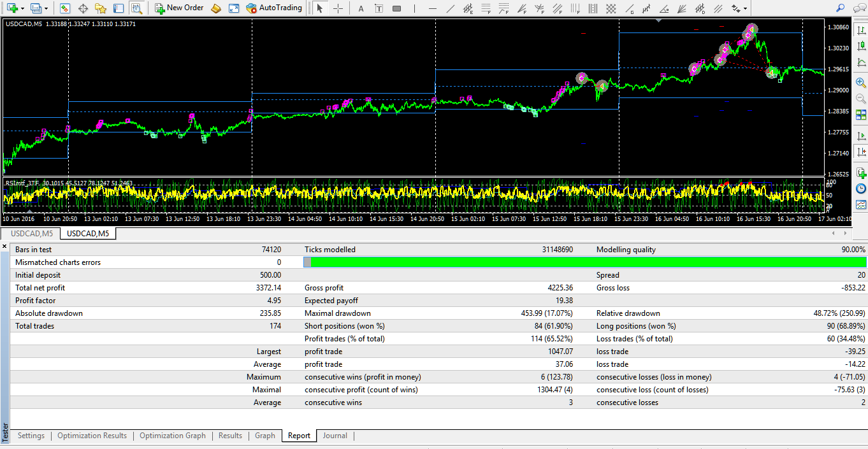Select the Vertical Line tool
868x449 pixels.
pyautogui.click(x=415, y=8)
